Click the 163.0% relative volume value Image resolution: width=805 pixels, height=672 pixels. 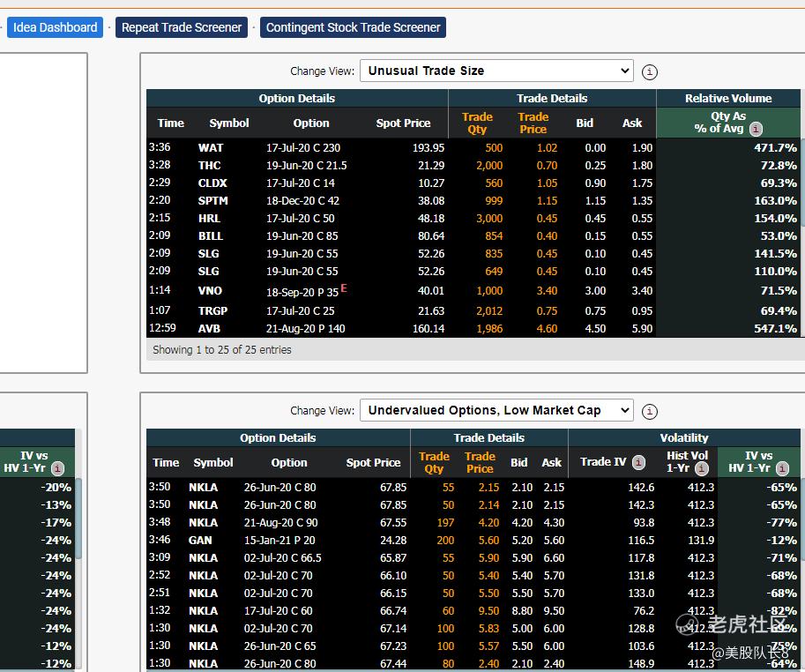coord(775,201)
